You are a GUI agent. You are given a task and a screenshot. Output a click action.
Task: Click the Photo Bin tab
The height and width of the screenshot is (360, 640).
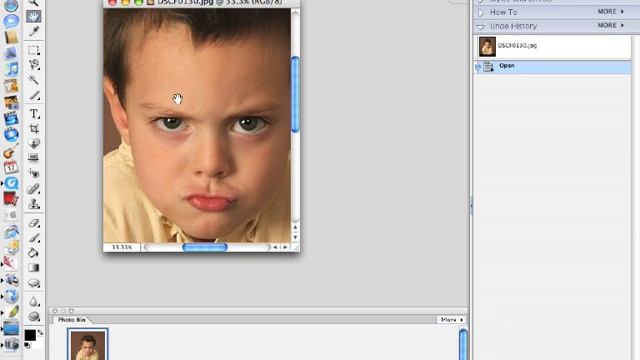tap(72, 320)
